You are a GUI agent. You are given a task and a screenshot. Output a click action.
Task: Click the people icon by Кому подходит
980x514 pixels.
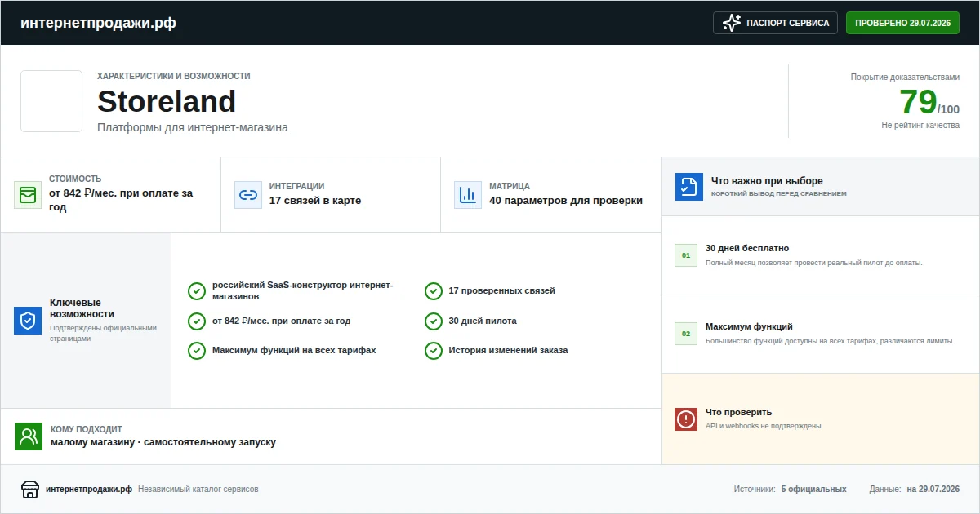coord(29,436)
